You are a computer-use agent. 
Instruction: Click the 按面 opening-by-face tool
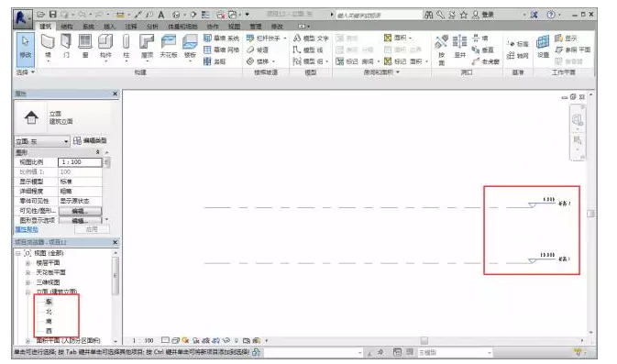[x=442, y=50]
